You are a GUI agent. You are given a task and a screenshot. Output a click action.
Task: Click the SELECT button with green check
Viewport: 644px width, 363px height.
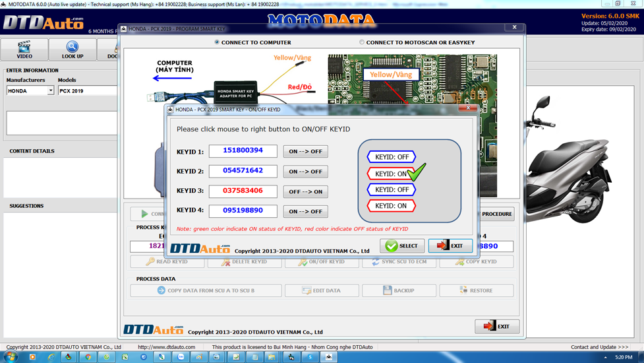pyautogui.click(x=402, y=246)
